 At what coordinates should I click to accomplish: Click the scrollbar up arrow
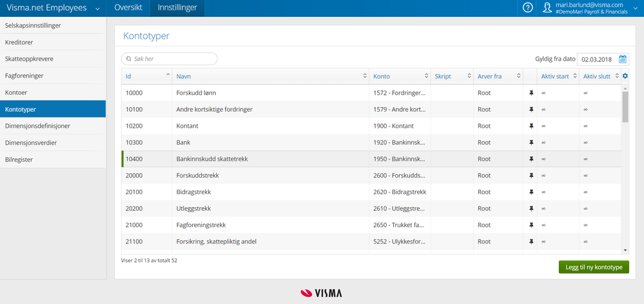tap(625, 88)
